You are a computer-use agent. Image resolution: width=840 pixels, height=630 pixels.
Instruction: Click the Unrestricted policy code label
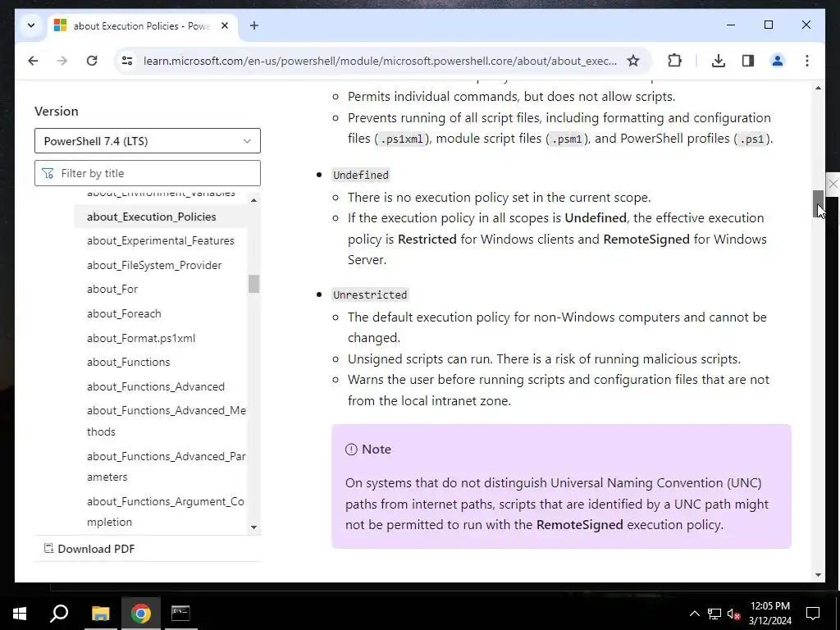[x=370, y=294]
